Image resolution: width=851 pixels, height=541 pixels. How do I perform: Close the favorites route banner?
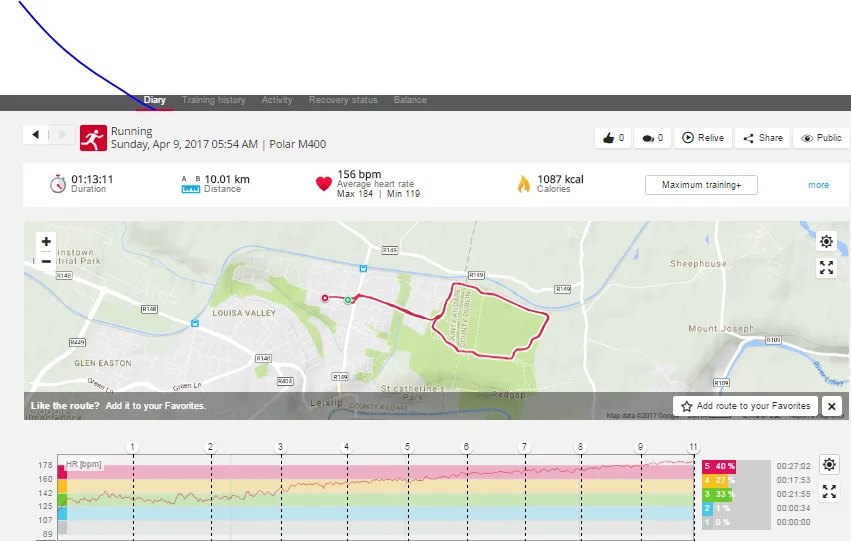(x=831, y=406)
